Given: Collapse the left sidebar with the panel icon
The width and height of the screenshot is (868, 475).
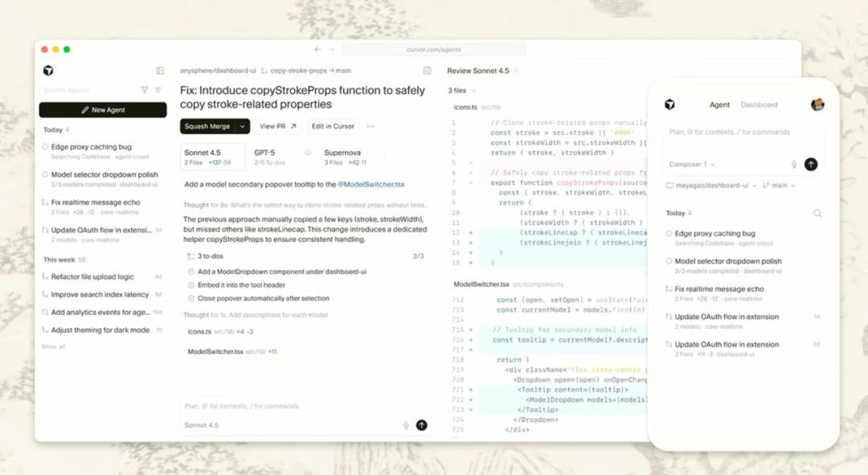Looking at the screenshot, I should pyautogui.click(x=160, y=70).
